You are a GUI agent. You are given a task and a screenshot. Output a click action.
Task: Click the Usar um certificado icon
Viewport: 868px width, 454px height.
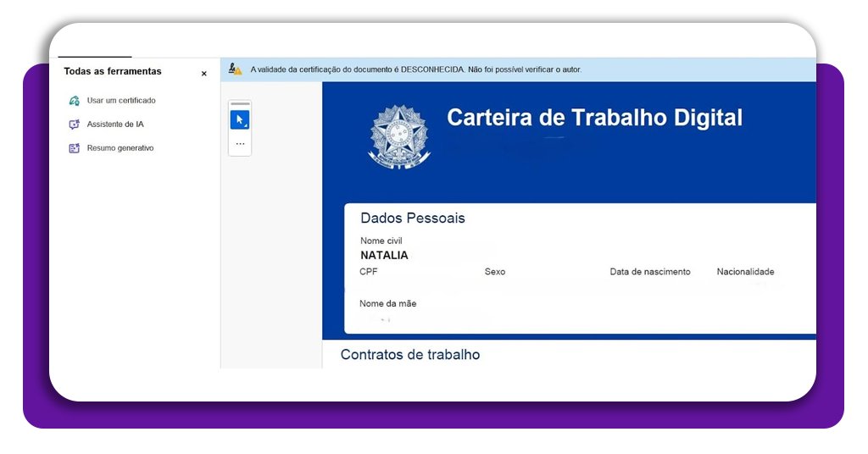coord(75,101)
